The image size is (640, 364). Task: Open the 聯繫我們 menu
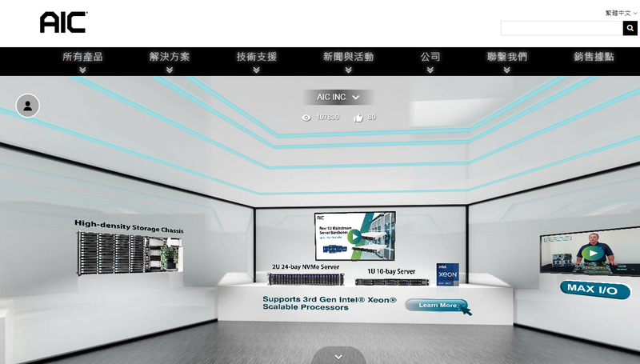pyautogui.click(x=507, y=57)
